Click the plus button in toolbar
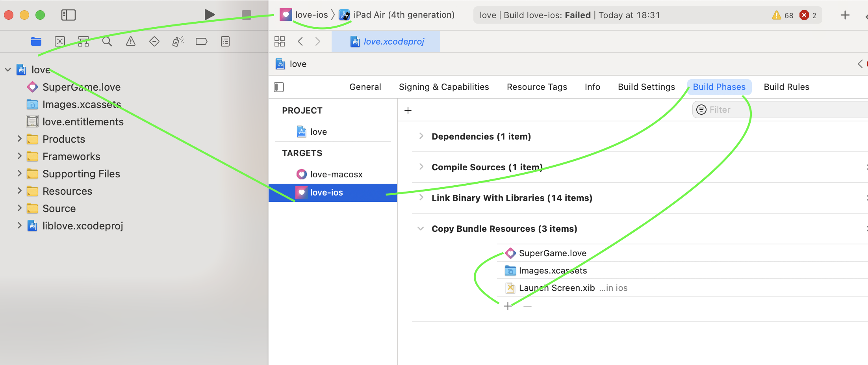868x365 pixels. click(x=845, y=15)
